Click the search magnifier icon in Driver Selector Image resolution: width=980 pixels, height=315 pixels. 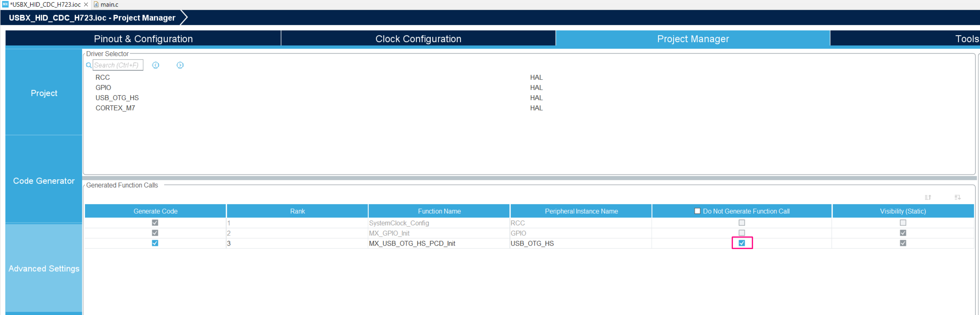pos(89,65)
